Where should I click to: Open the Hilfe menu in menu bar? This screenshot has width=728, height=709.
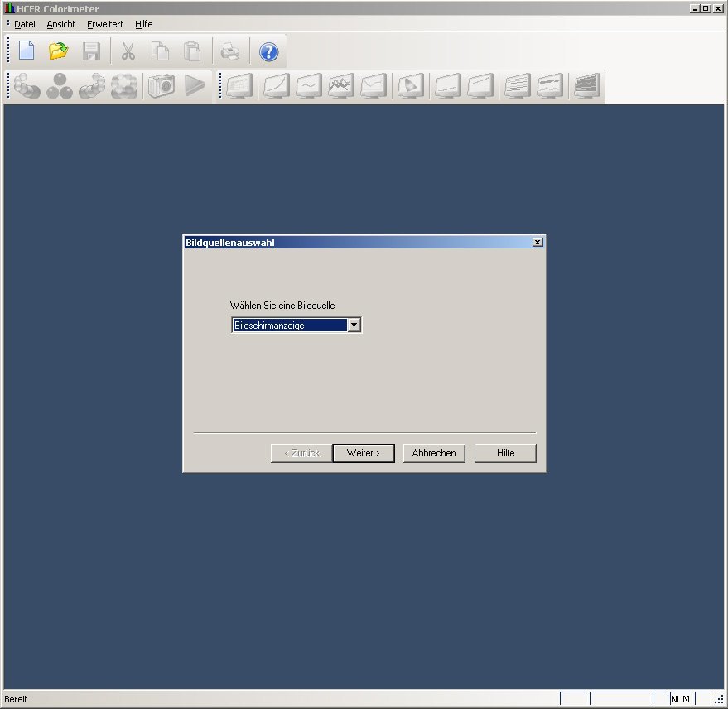(x=144, y=24)
